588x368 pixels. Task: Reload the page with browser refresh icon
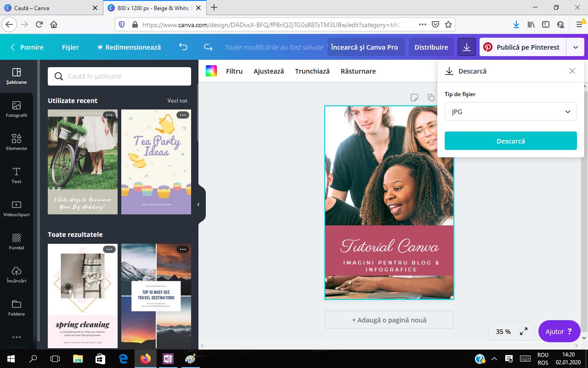39,24
